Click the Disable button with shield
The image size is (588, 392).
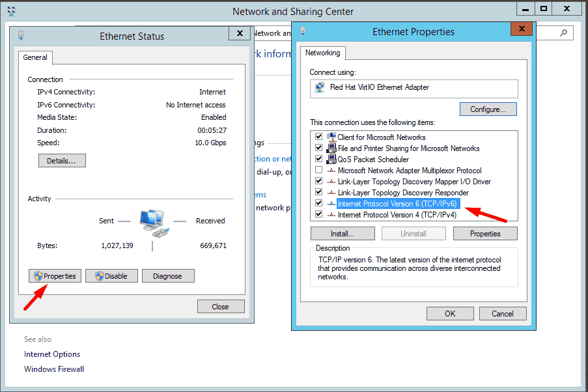(111, 276)
